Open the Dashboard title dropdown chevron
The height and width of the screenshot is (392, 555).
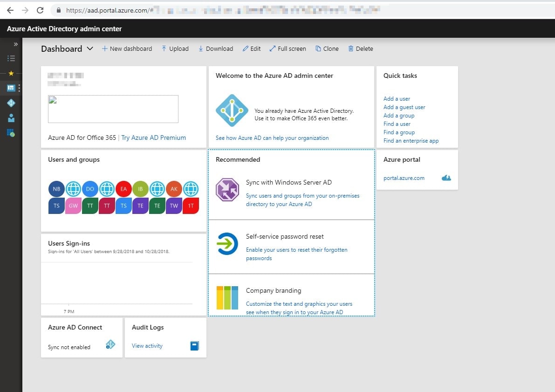(x=90, y=49)
